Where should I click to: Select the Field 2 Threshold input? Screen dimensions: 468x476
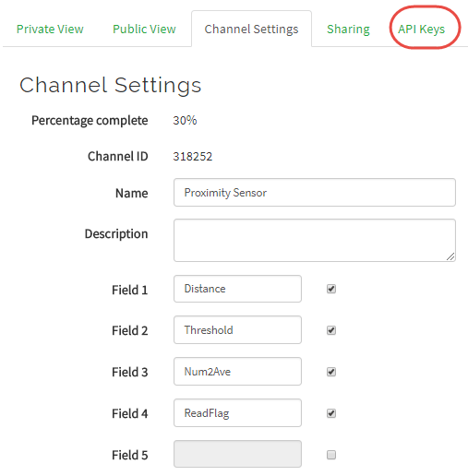237,330
